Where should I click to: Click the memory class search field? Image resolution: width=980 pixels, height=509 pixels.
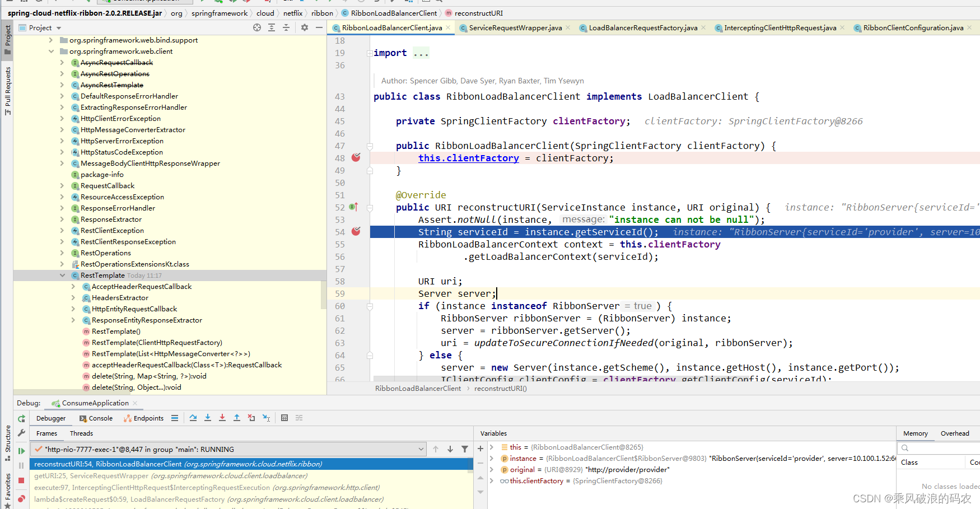pos(939,448)
